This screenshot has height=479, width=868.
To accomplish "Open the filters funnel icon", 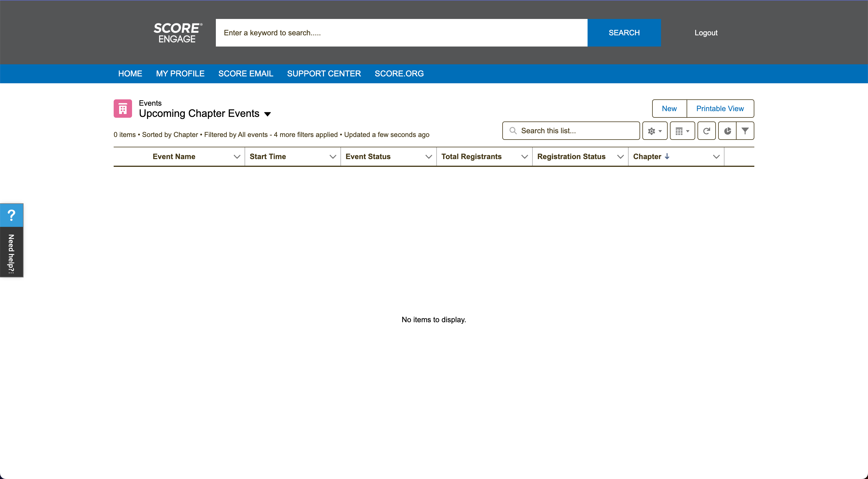I will tap(745, 131).
